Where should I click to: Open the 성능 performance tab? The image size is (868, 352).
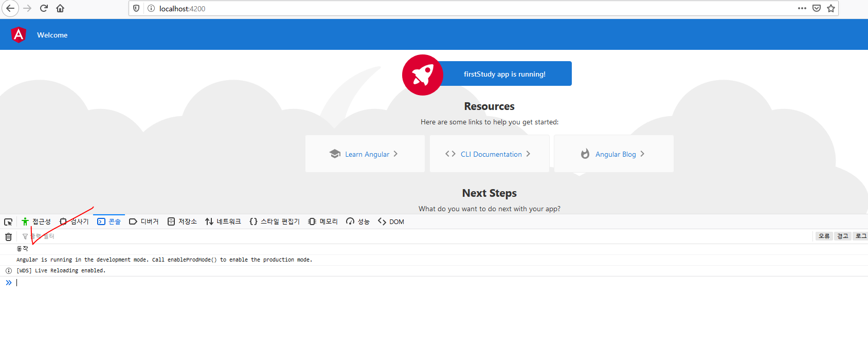tap(358, 221)
